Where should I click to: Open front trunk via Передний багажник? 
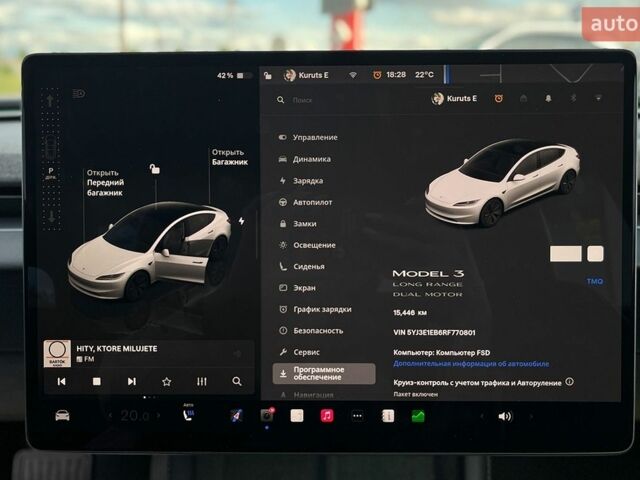(105, 182)
